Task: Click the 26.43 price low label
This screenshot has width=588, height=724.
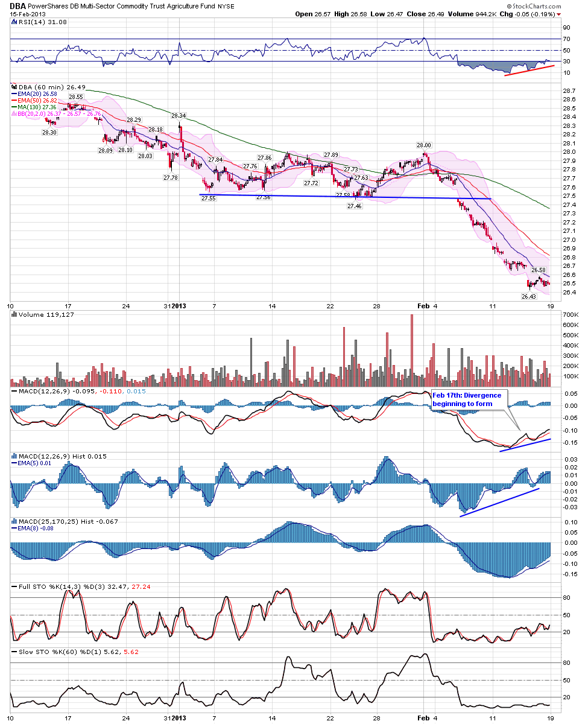Action: (528, 296)
